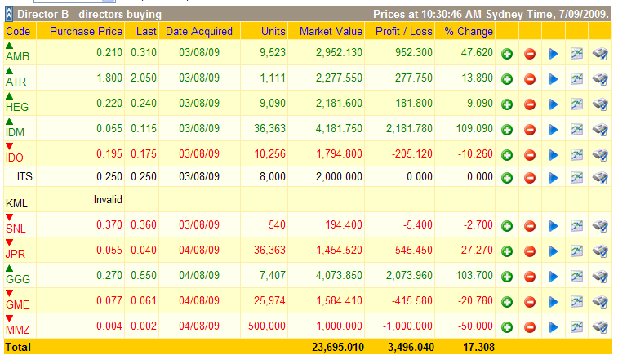The height and width of the screenshot is (364, 618).
Task: Open the chart icon for IDM
Action: [576, 130]
